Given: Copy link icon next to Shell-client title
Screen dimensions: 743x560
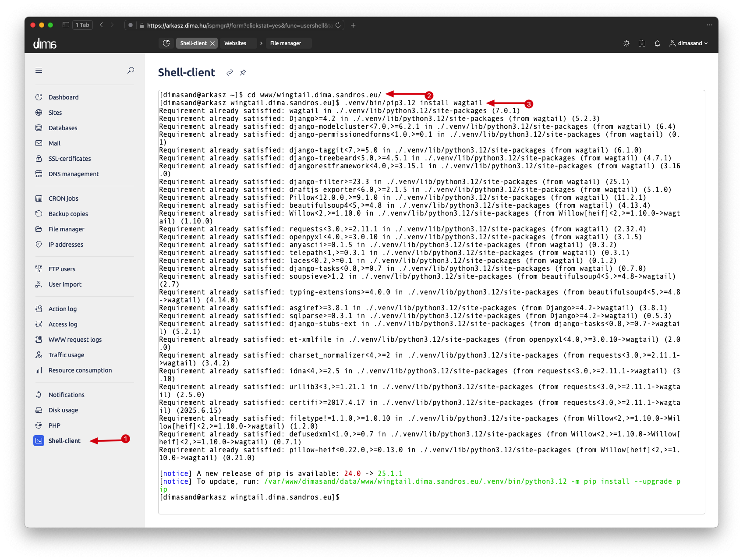Looking at the screenshot, I should click(x=230, y=73).
